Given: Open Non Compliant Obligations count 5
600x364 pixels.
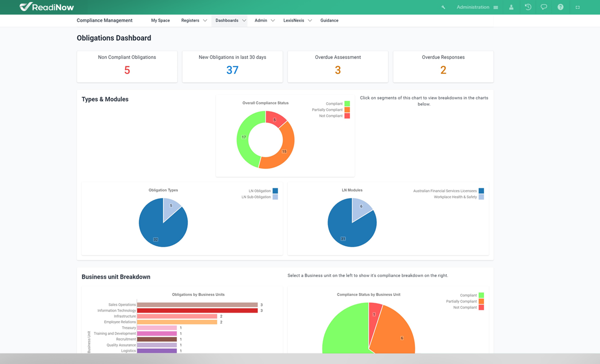Looking at the screenshot, I should coord(127,70).
